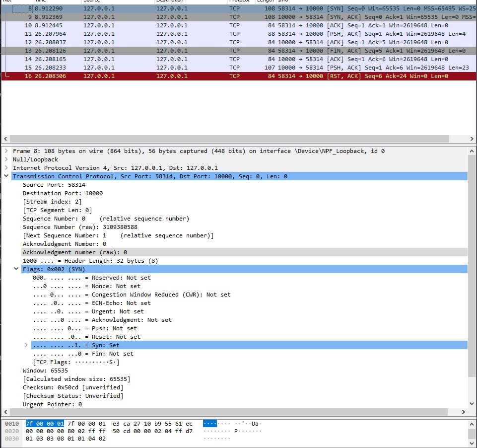Click hex pane scrollbar down arrow
This screenshot has width=477, height=448.
pyautogui.click(x=472, y=443)
